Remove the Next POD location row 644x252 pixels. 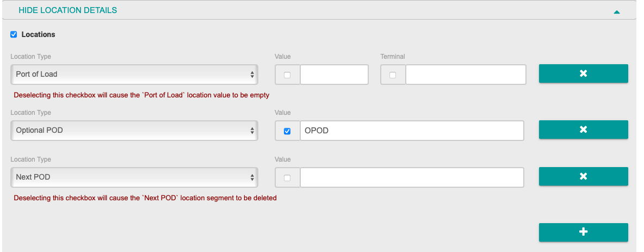pos(583,176)
